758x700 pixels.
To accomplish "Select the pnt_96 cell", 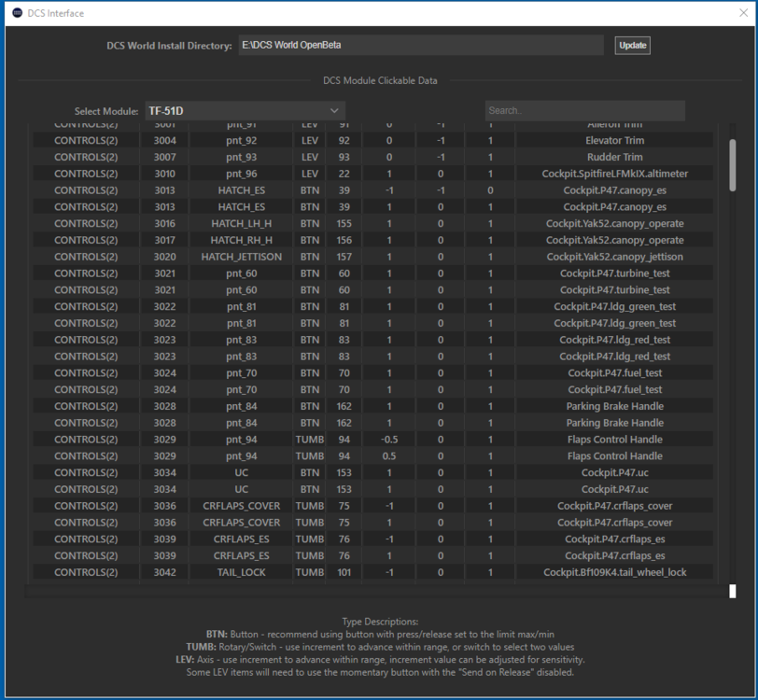I will coord(241,174).
